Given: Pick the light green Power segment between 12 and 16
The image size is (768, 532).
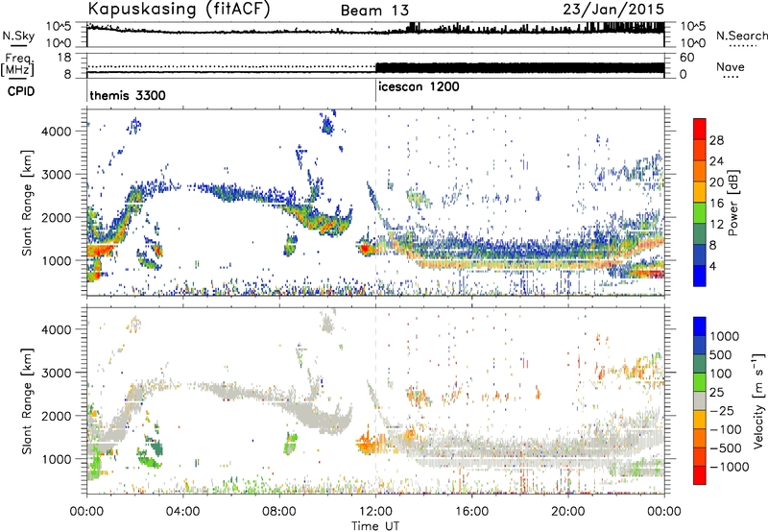Looking at the screenshot, I should tap(700, 213).
